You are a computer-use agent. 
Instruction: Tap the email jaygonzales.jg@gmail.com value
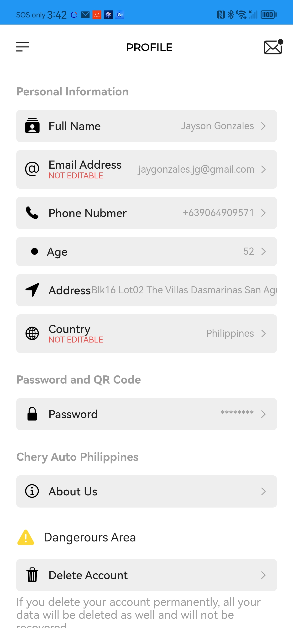(x=196, y=169)
